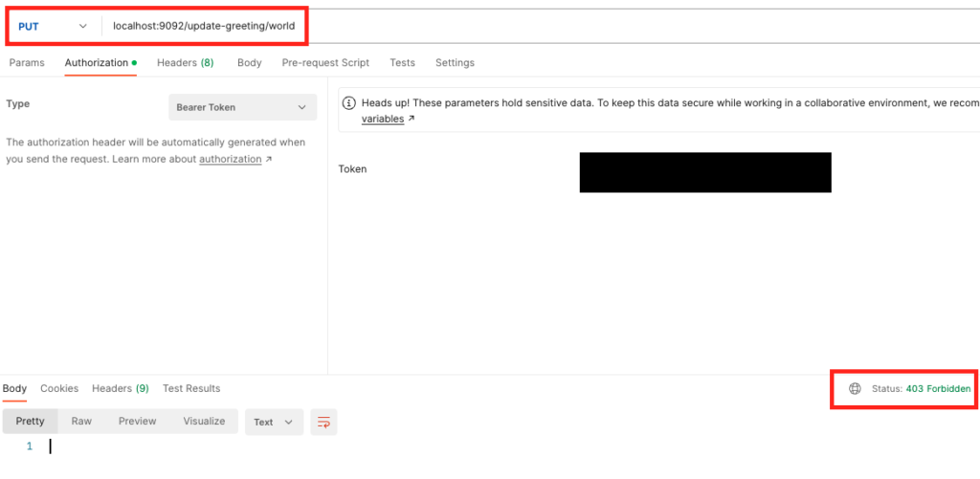The height and width of the screenshot is (479, 980).
Task: Choose the Visualize response view
Action: [x=204, y=422]
